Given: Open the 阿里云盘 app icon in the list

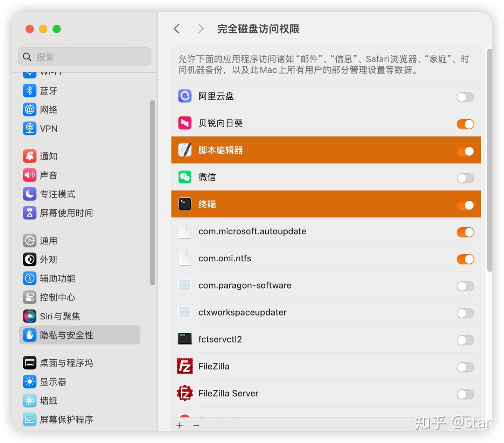Looking at the screenshot, I should point(184,96).
